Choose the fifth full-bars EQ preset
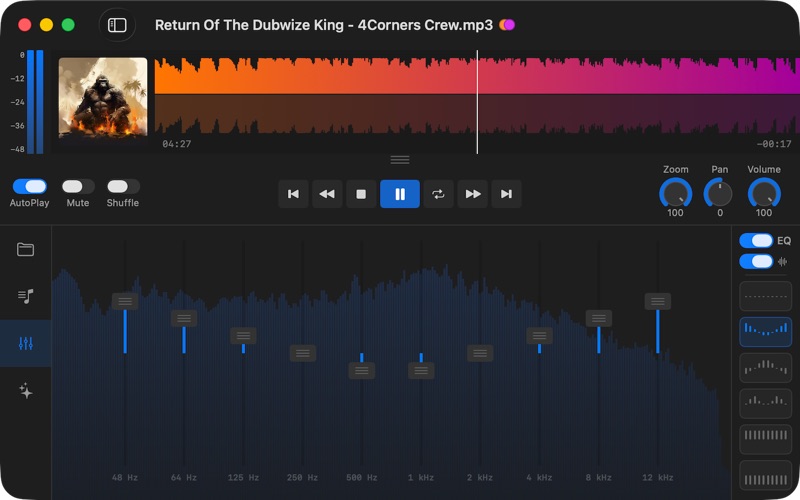The height and width of the screenshot is (500, 800). coord(765,439)
